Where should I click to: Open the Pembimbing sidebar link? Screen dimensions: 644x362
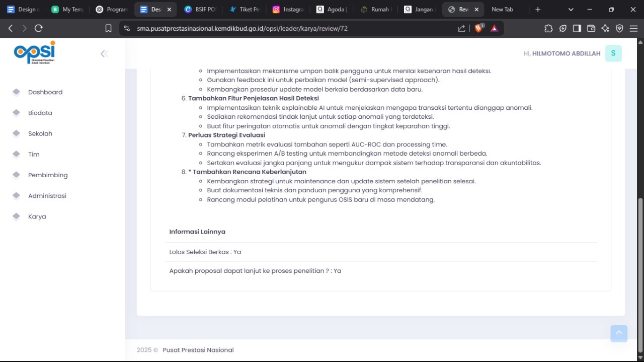pyautogui.click(x=48, y=175)
